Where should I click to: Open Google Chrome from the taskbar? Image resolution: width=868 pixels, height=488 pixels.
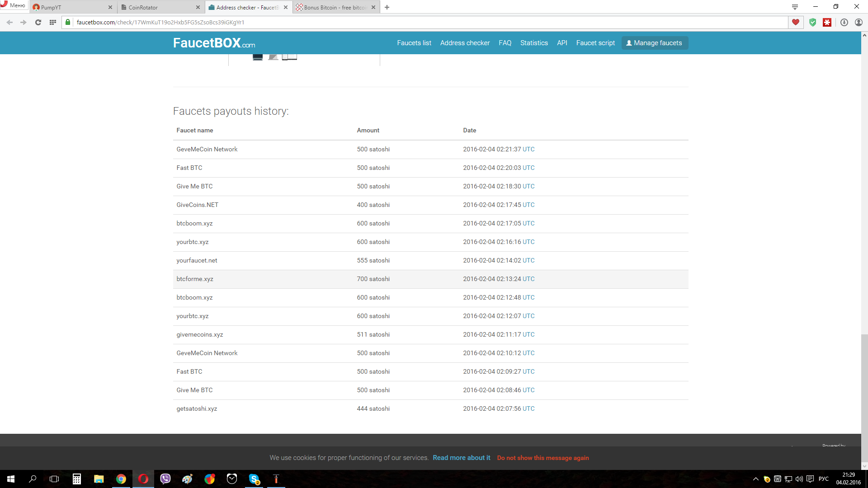click(x=121, y=479)
